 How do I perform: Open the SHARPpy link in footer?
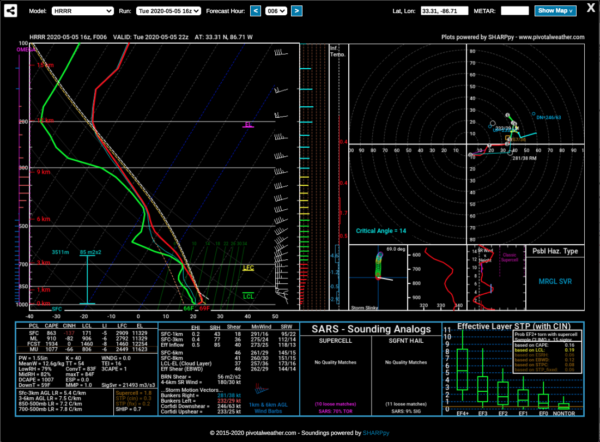[376, 433]
